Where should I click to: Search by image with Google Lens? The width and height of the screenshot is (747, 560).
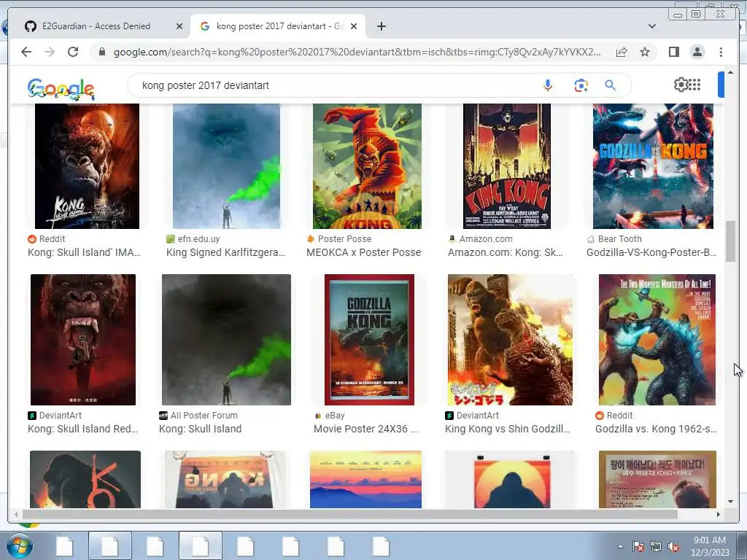pos(581,85)
